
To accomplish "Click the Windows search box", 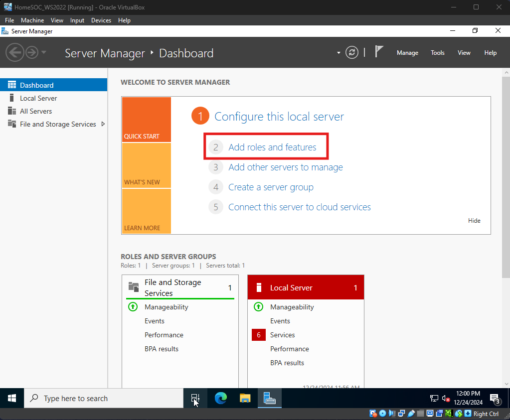I will 104,398.
